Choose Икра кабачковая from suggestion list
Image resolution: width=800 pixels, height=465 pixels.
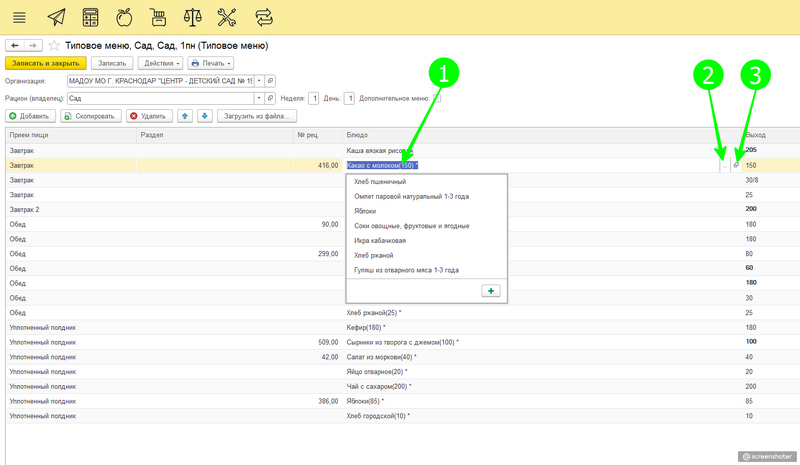[382, 240]
